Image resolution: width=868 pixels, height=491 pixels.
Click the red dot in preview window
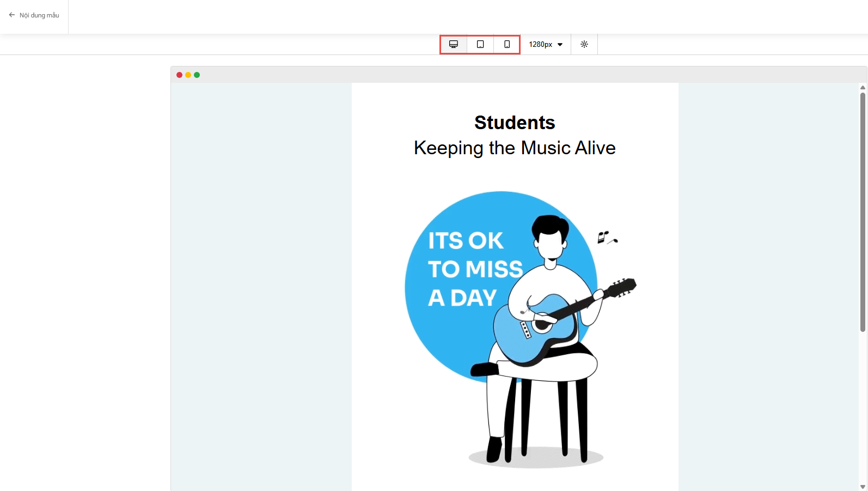(x=179, y=75)
